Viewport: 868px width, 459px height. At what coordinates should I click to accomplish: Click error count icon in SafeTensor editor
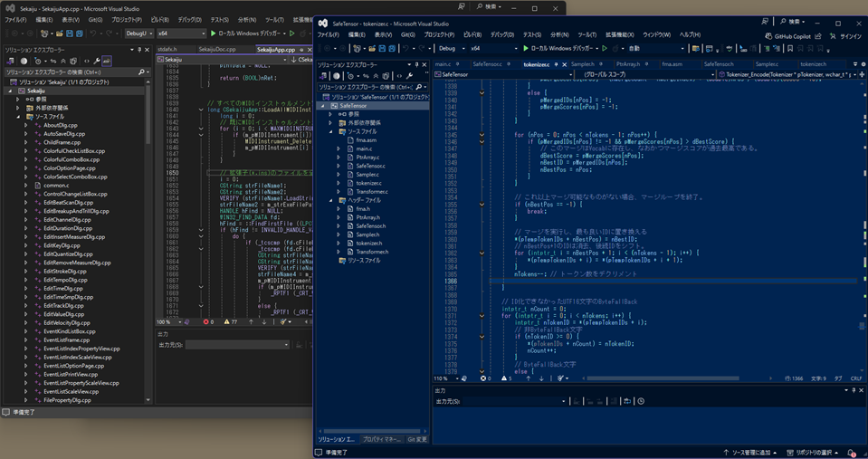(483, 378)
